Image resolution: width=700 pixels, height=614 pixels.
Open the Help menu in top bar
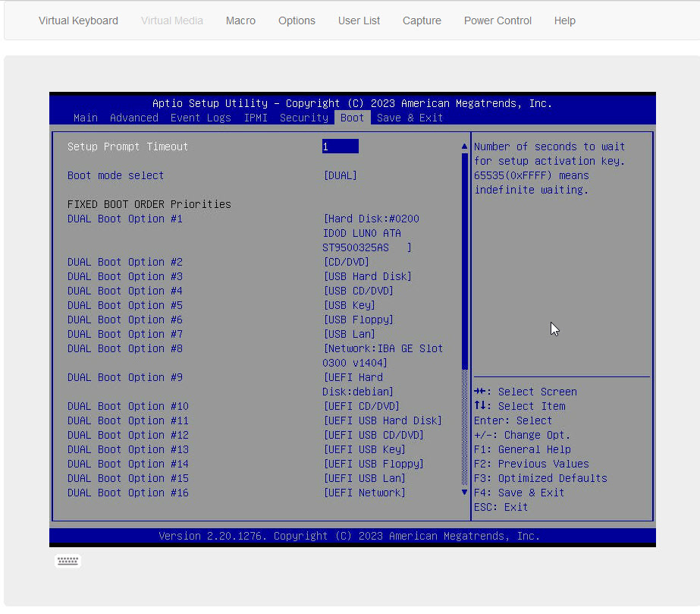pyautogui.click(x=564, y=20)
